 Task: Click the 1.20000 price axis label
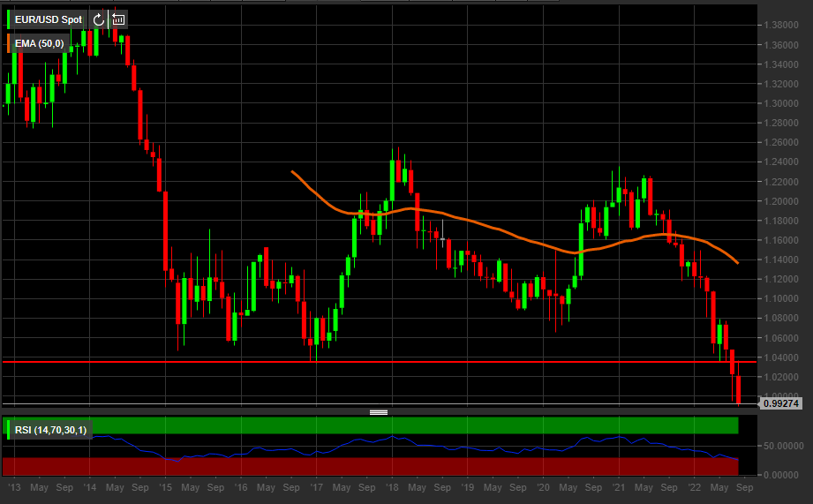point(784,200)
